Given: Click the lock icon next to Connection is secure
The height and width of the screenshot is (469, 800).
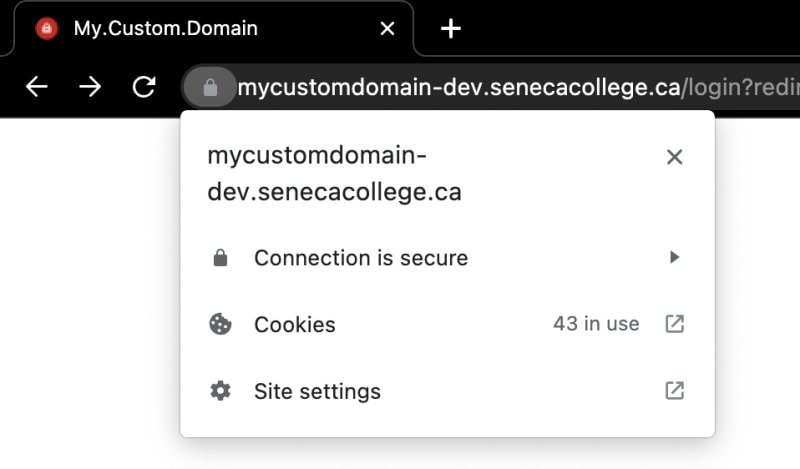Looking at the screenshot, I should coord(220,258).
